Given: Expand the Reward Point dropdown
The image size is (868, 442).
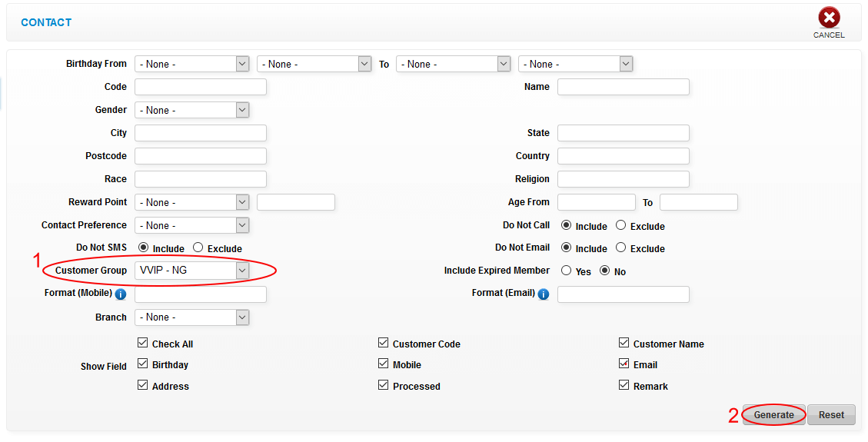Looking at the screenshot, I should [191, 202].
